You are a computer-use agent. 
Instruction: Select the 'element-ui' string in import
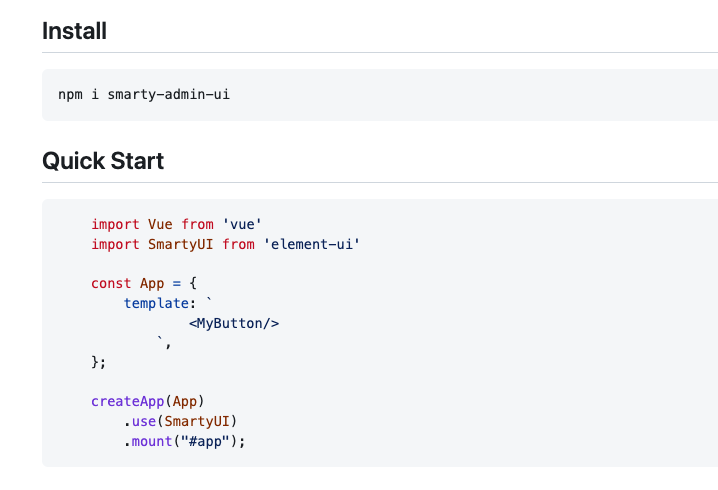point(311,244)
